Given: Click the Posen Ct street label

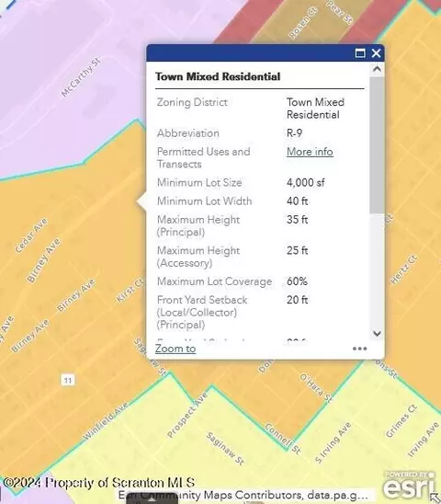Looking at the screenshot, I should [303, 23].
